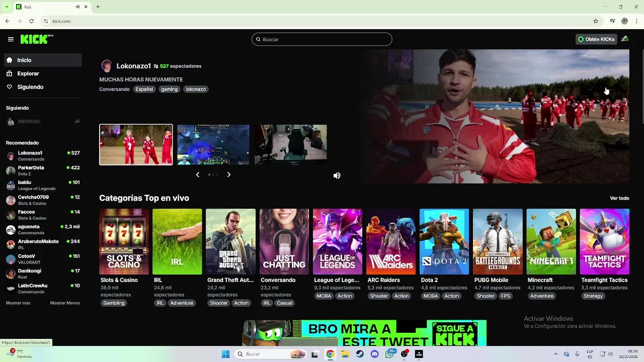This screenshot has height=362, width=644.
Task: Open the Just Chatting category card
Action: click(x=284, y=242)
